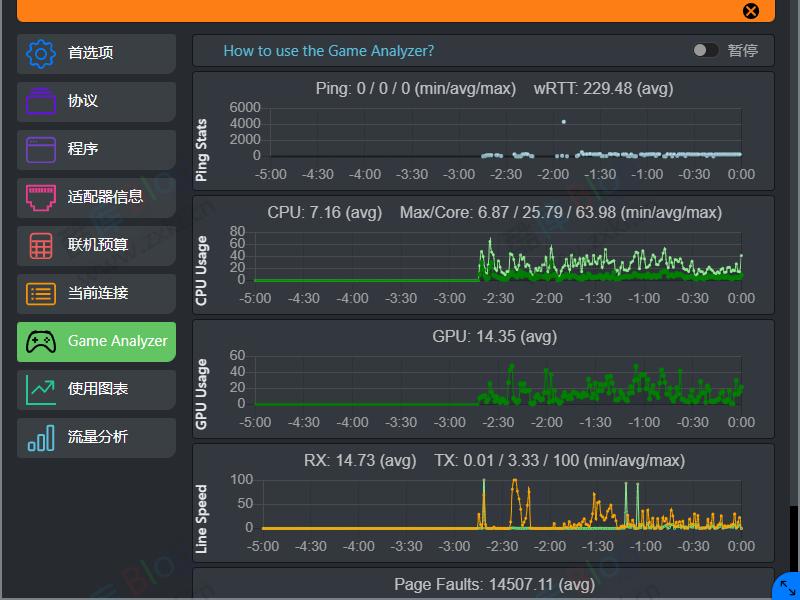Select the highlighted Game Analyzer sidebar entry
Screen dimensions: 800x600
tap(96, 341)
